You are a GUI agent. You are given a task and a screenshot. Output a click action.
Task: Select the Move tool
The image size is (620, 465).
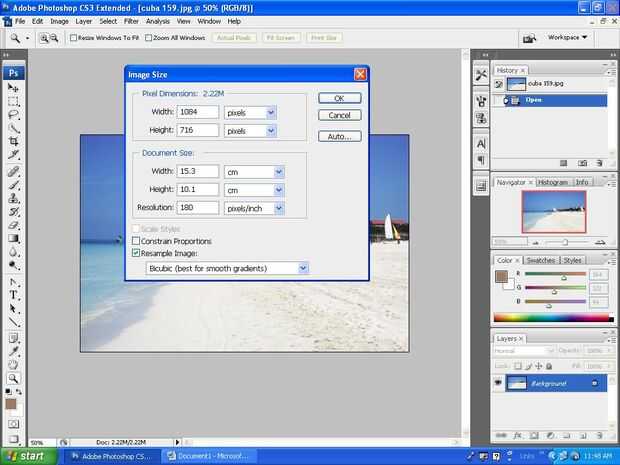click(13, 88)
